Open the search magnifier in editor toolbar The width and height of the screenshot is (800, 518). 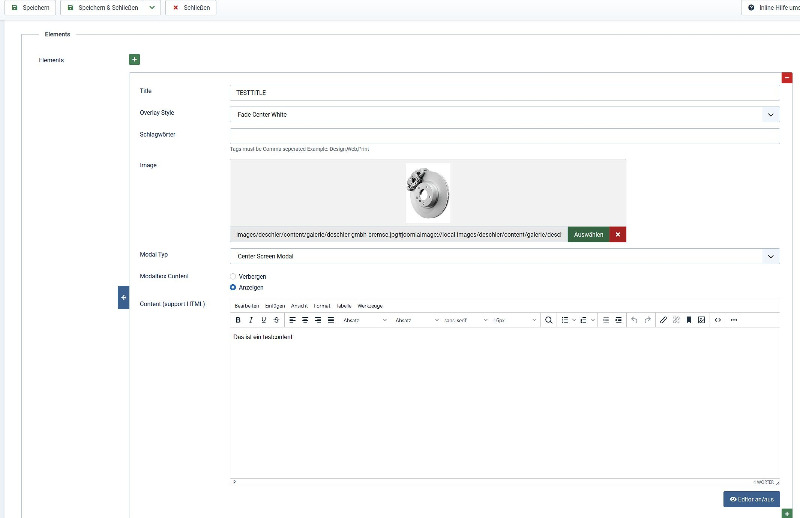[548, 320]
